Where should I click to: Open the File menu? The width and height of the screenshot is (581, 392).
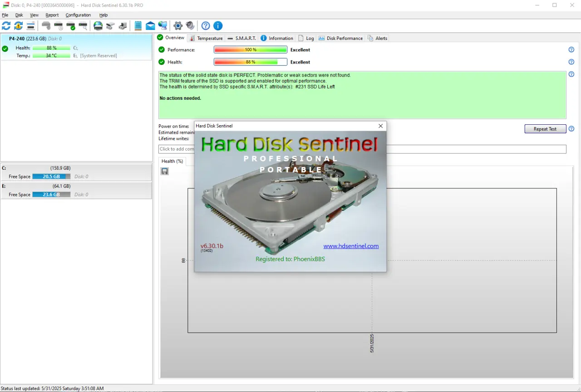coord(5,15)
